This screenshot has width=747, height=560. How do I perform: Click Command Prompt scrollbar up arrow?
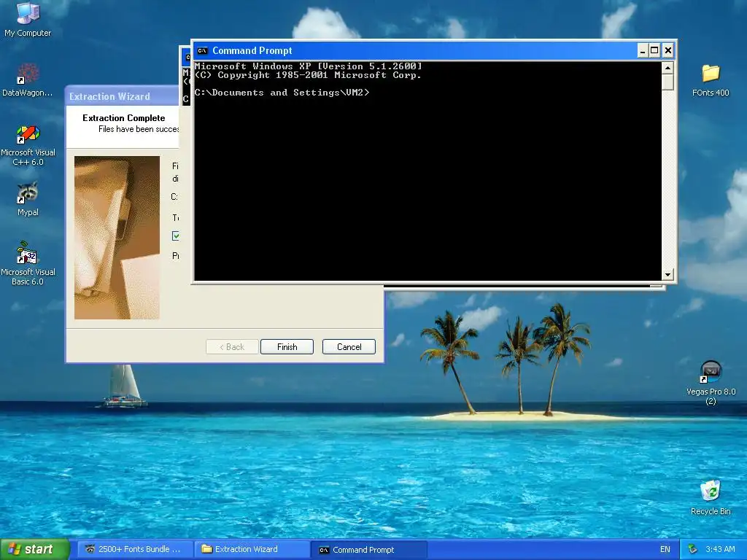click(x=668, y=68)
